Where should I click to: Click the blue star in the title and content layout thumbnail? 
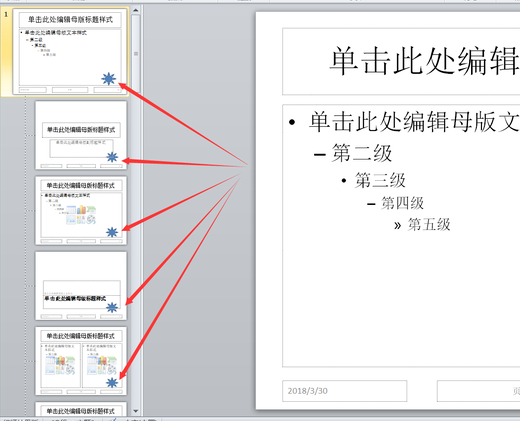(112, 232)
